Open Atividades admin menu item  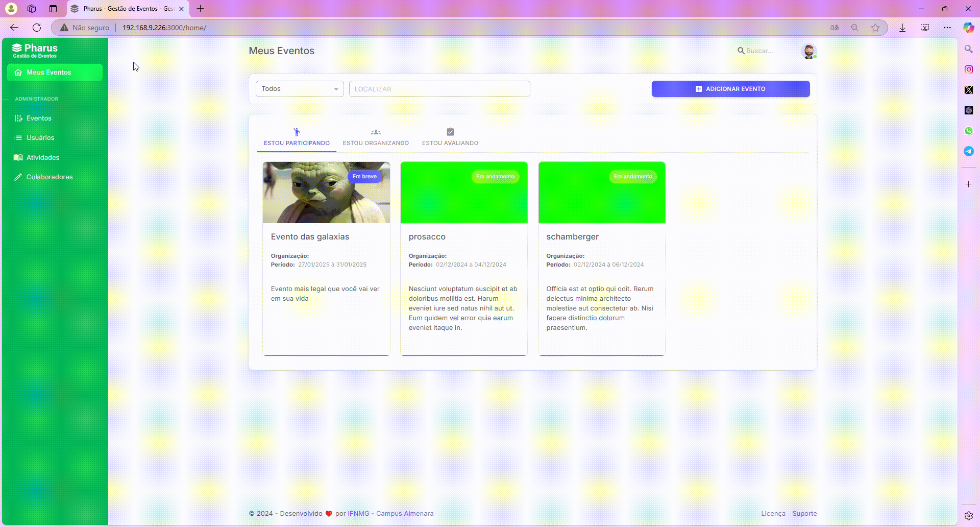point(55,157)
